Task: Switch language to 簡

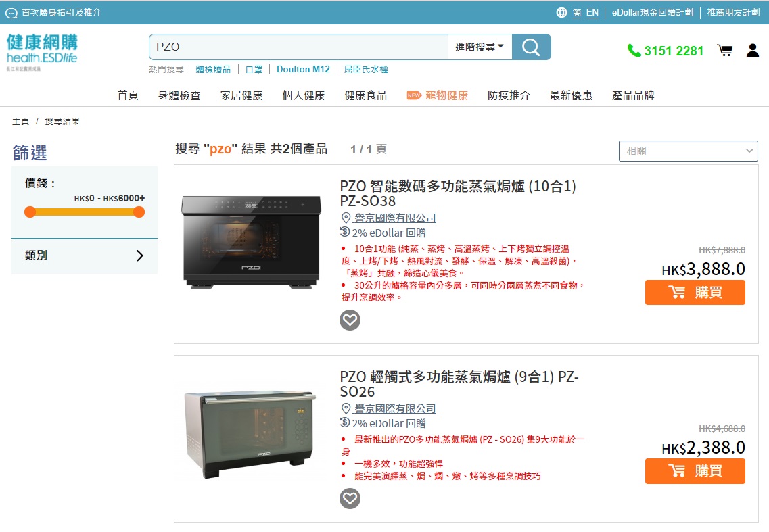Action: (x=577, y=13)
